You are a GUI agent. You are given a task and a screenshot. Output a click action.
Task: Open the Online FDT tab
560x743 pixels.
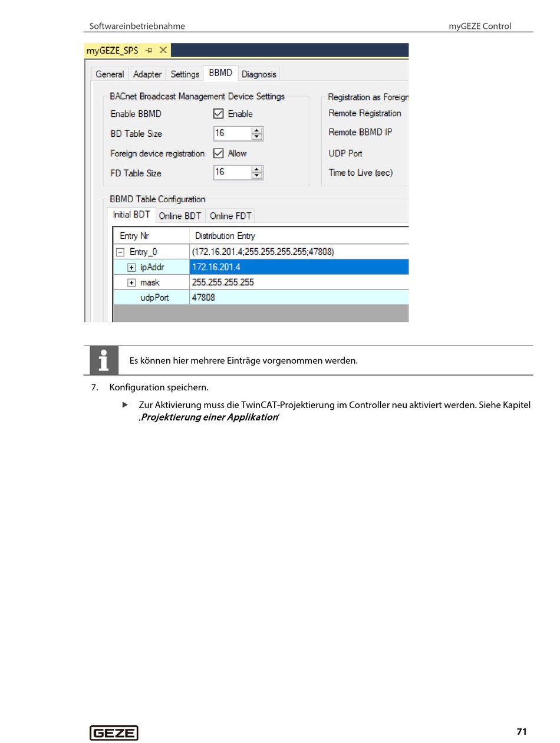pyautogui.click(x=230, y=216)
